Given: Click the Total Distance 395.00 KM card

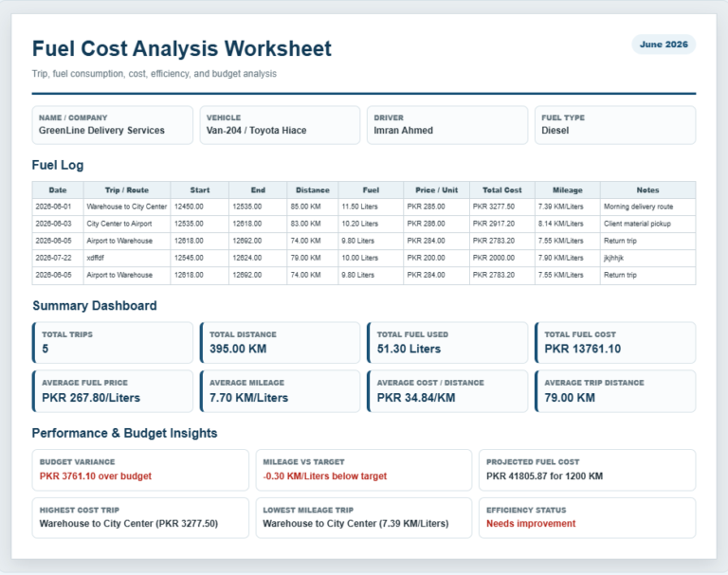Looking at the screenshot, I should [280, 343].
